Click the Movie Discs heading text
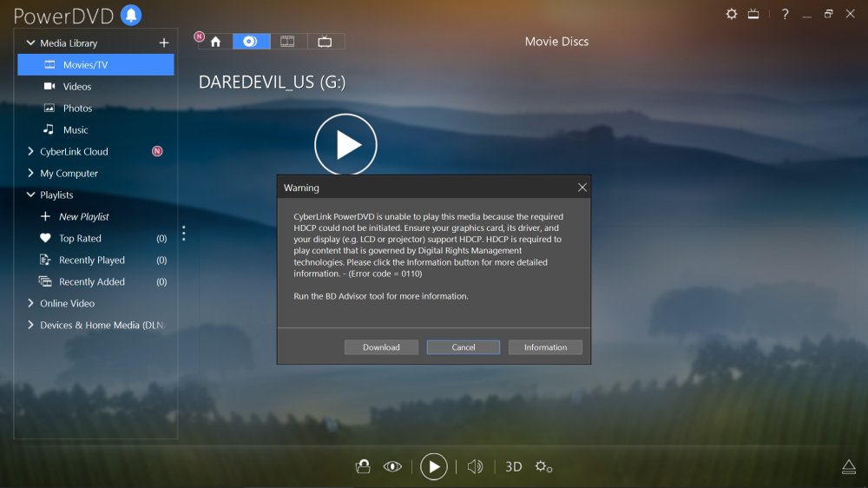Image resolution: width=868 pixels, height=488 pixels. [556, 42]
